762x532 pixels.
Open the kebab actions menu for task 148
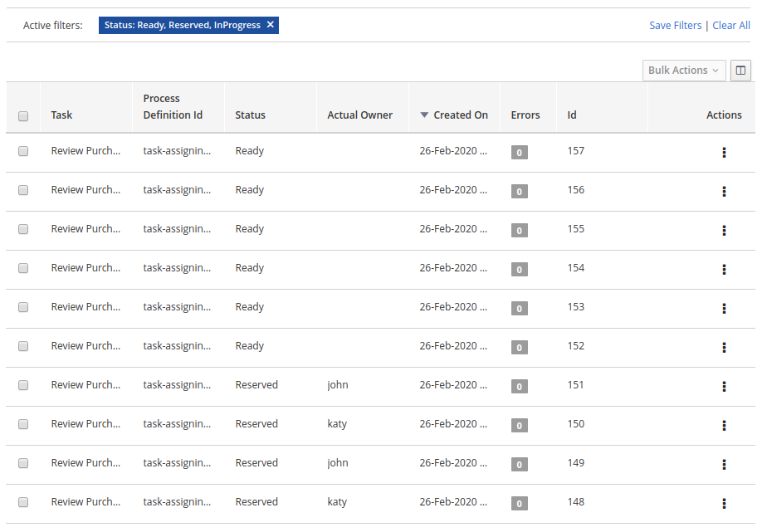(x=724, y=504)
